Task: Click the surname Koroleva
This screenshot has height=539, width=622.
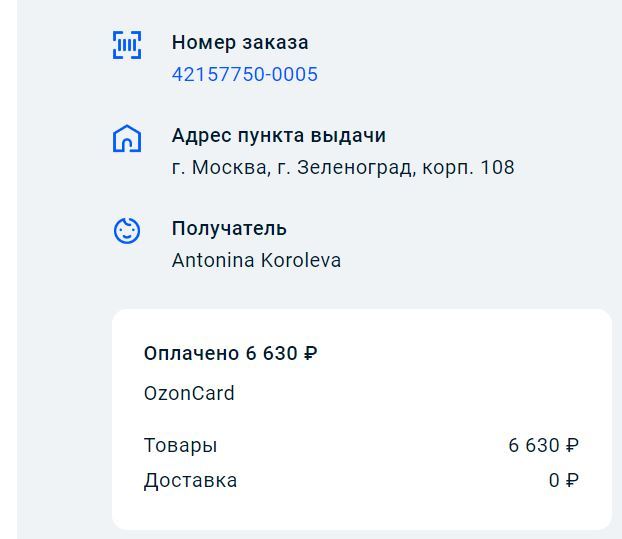Action: (x=301, y=261)
